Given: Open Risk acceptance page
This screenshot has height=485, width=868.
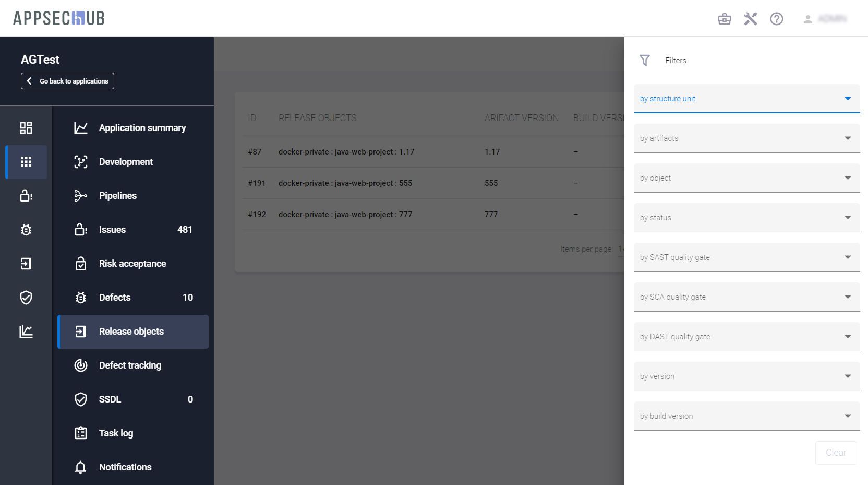Looking at the screenshot, I should tap(132, 264).
